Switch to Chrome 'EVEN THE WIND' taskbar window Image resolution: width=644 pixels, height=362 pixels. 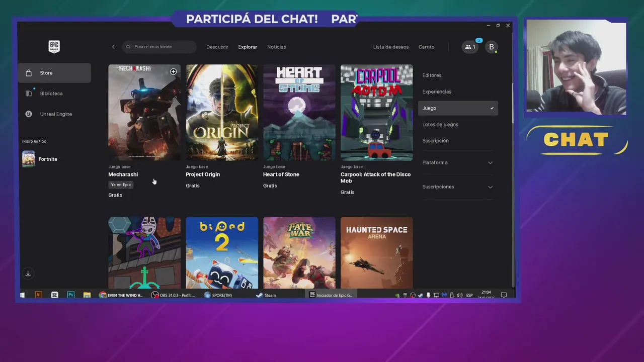coord(121,295)
